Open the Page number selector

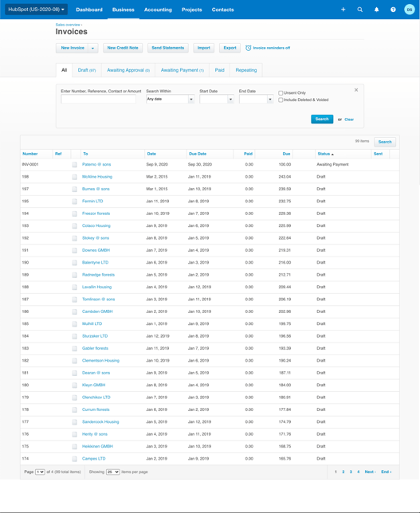click(40, 472)
